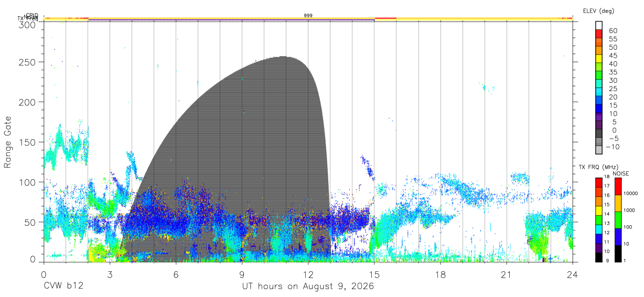The width and height of the screenshot is (644, 297).
Task: Click the "45" label on ELEV scale
Action: pyautogui.click(x=613, y=55)
